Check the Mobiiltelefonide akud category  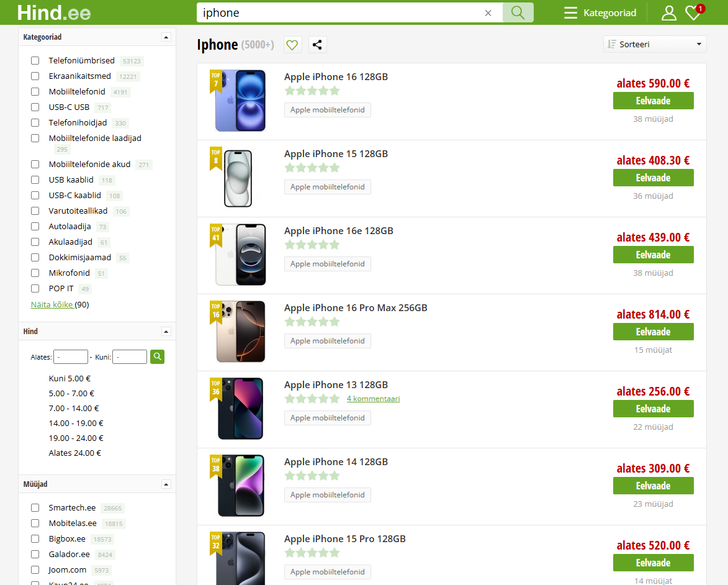(x=35, y=164)
